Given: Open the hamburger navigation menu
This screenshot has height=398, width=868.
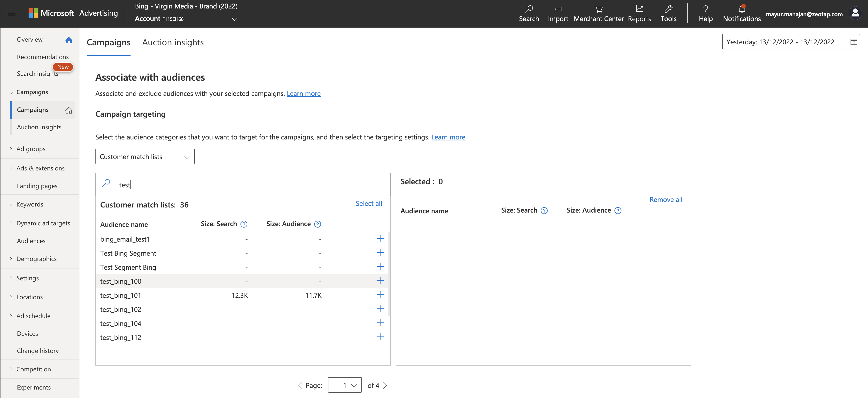Looking at the screenshot, I should point(11,13).
